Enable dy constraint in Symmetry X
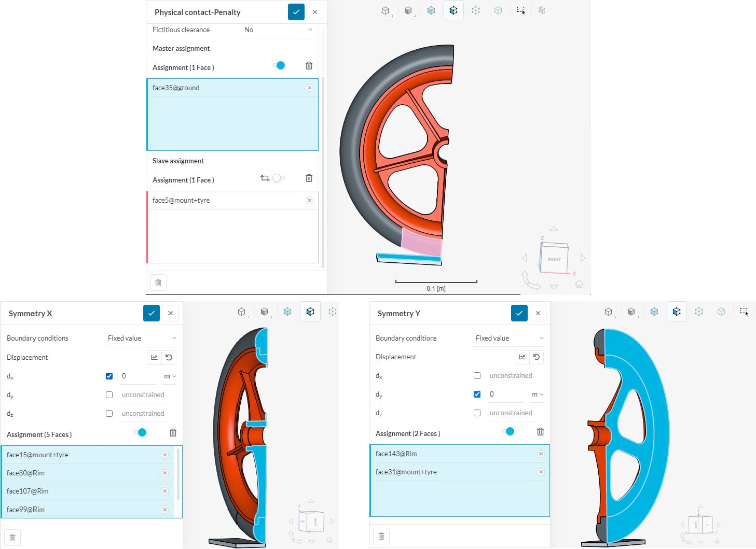 point(109,395)
